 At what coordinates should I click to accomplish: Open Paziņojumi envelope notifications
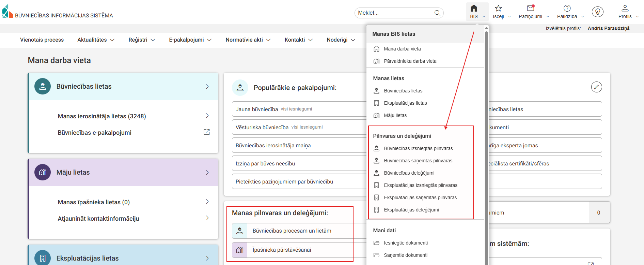(x=530, y=9)
